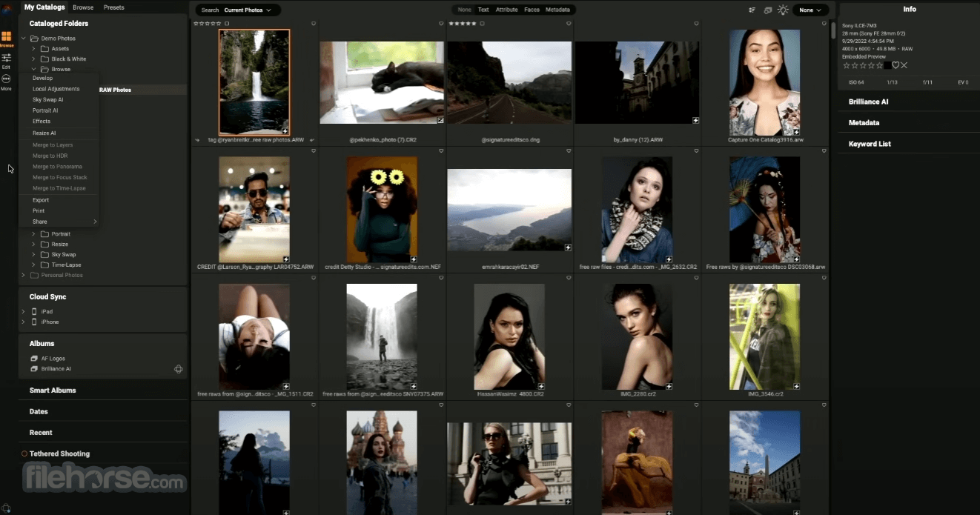This screenshot has width=980, height=515.
Task: Click the iPhone device icon
Action: pos(33,322)
